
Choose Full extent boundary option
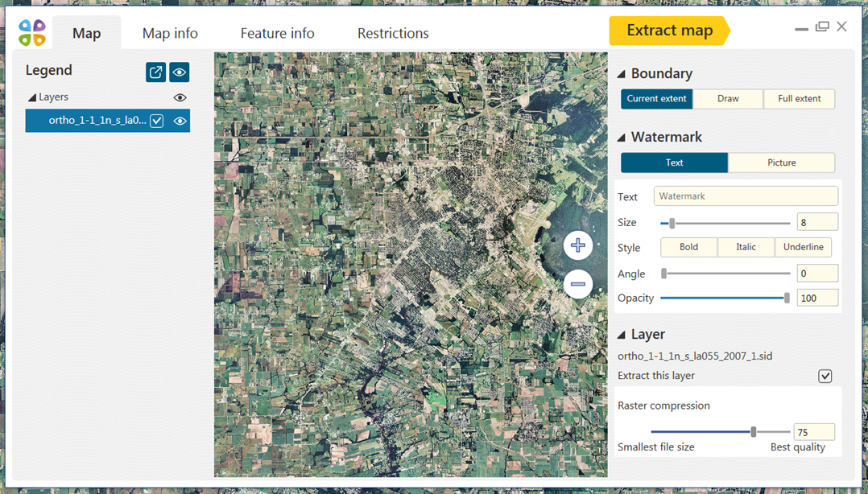pyautogui.click(x=800, y=99)
